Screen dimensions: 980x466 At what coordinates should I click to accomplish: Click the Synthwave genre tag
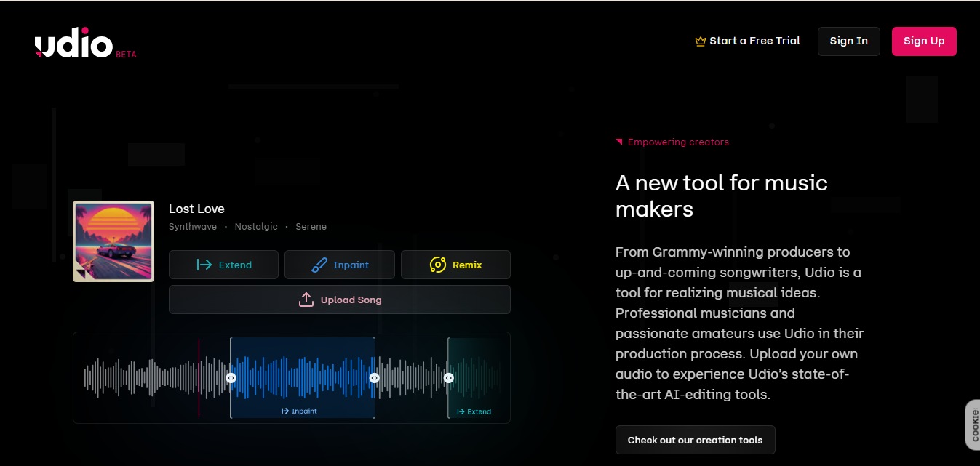(x=193, y=227)
